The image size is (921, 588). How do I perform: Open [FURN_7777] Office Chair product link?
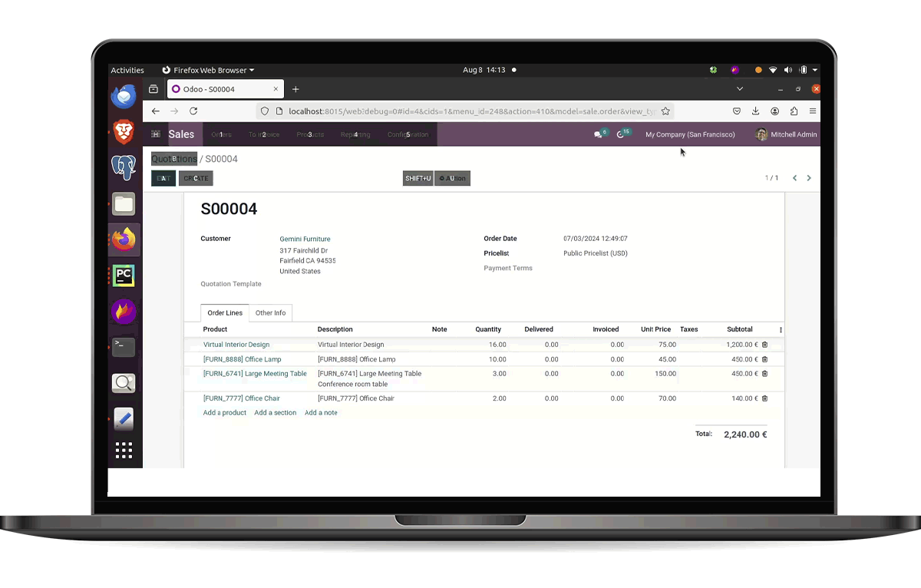(242, 398)
